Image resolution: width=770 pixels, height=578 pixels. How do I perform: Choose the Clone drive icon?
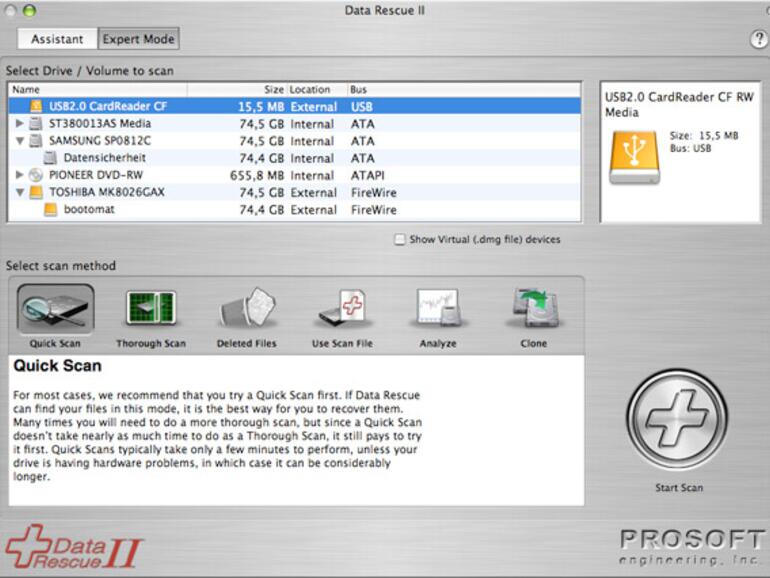(x=533, y=310)
